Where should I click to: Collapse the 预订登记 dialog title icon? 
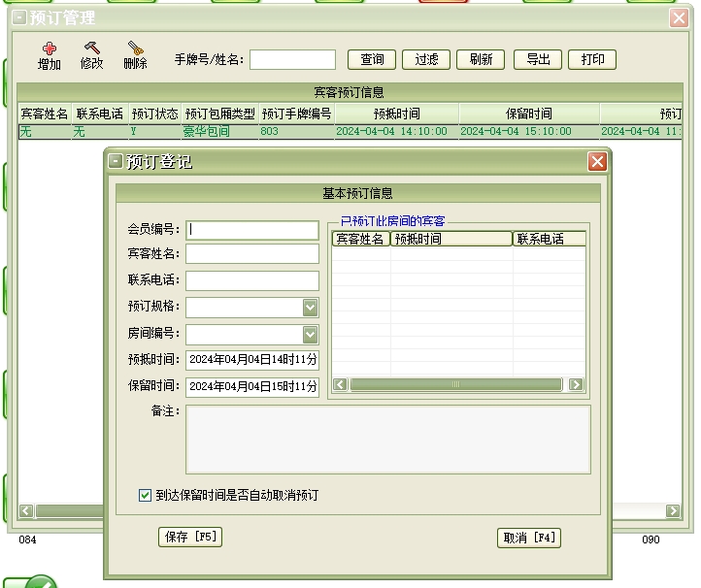click(116, 162)
